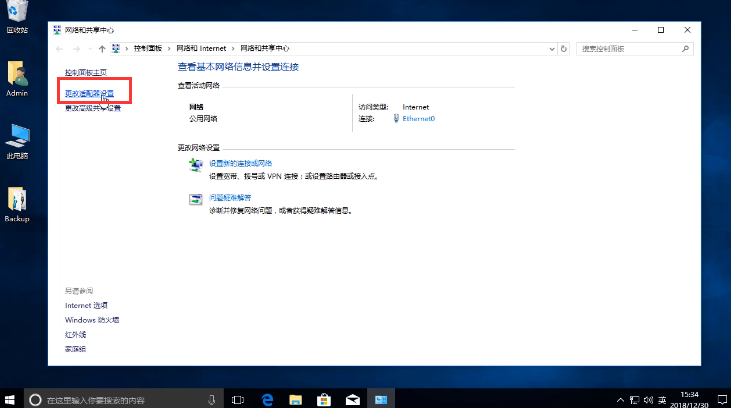Open 问题疑难解答 link

tap(230, 197)
